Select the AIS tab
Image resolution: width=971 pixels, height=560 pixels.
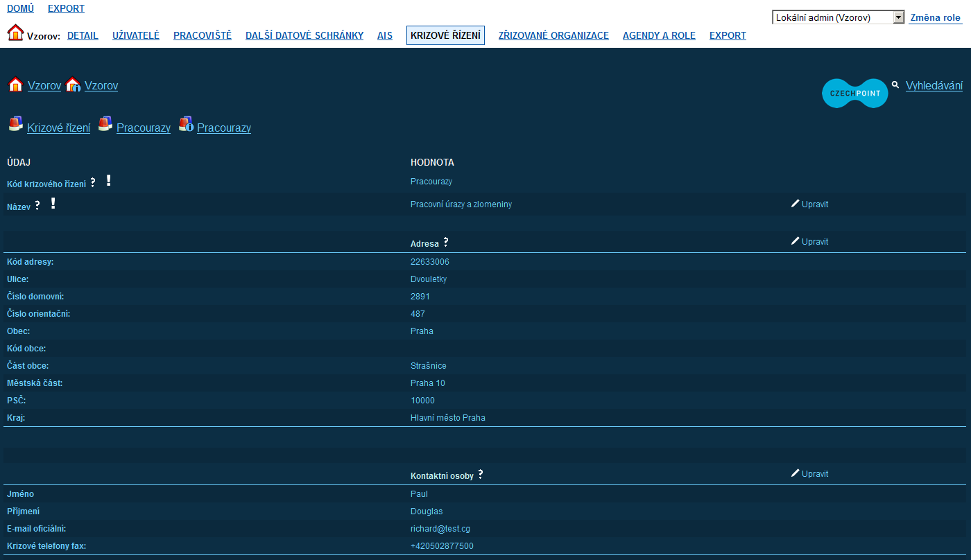[385, 35]
